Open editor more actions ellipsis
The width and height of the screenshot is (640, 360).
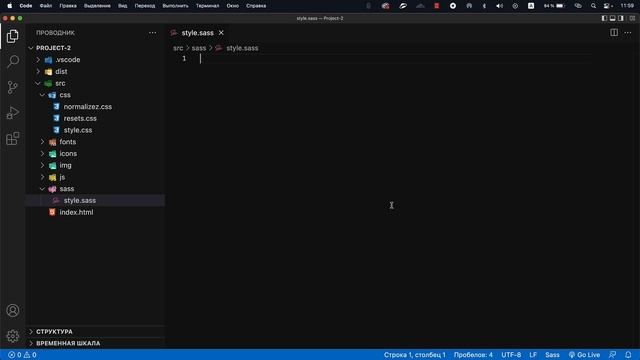pyautogui.click(x=628, y=33)
